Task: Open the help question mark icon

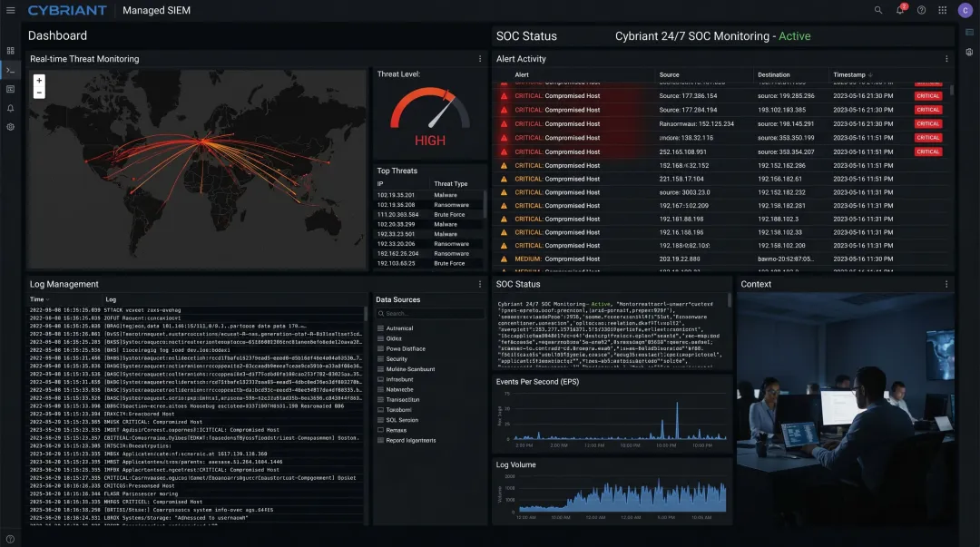Action: click(x=921, y=10)
